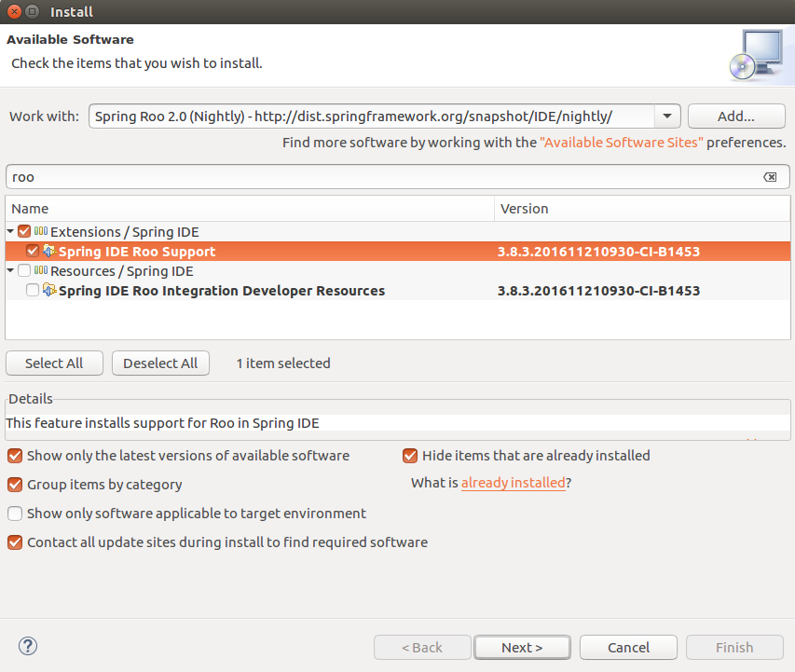Select the Spring IDE Roo Support row
This screenshot has height=672, width=795.
click(398, 252)
